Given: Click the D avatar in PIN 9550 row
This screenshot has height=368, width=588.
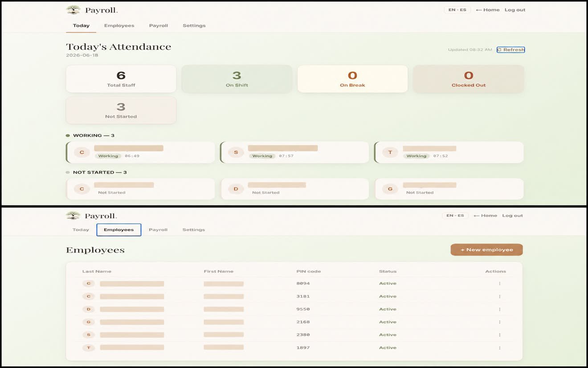Looking at the screenshot, I should click(x=89, y=309).
